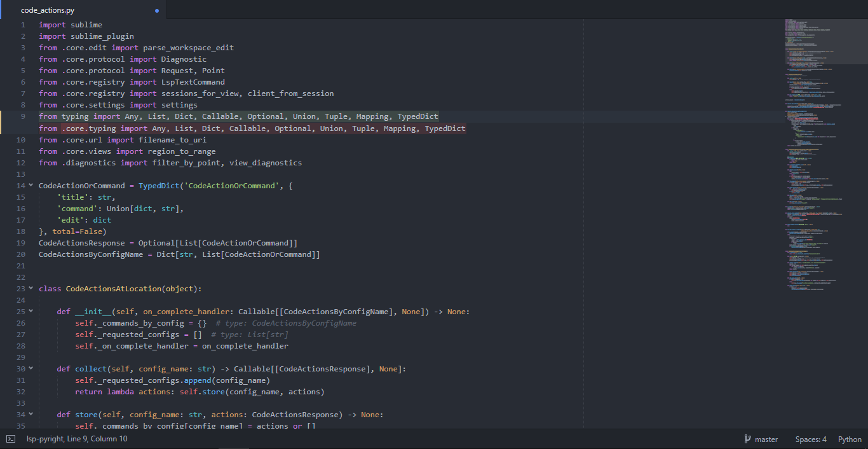
Task: Click line number 1 to select the line
Action: pyautogui.click(x=22, y=24)
